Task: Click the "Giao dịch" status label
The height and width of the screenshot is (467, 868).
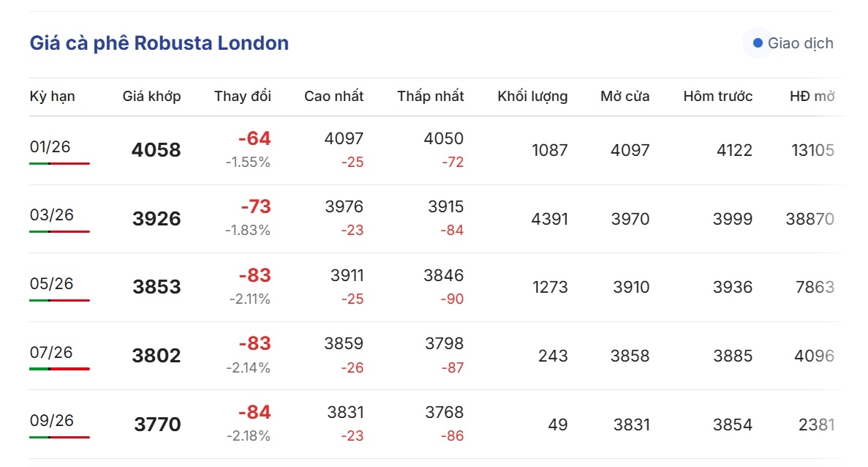Action: click(800, 43)
